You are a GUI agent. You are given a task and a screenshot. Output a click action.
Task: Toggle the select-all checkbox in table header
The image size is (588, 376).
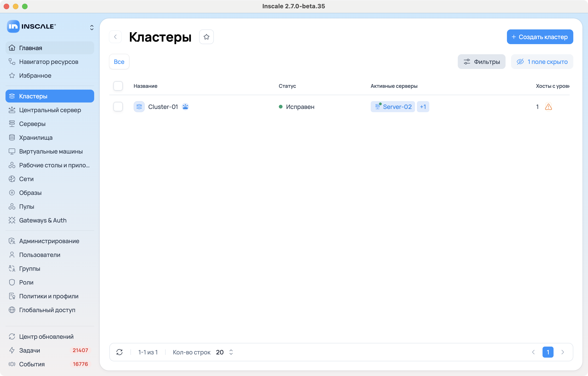tap(118, 86)
